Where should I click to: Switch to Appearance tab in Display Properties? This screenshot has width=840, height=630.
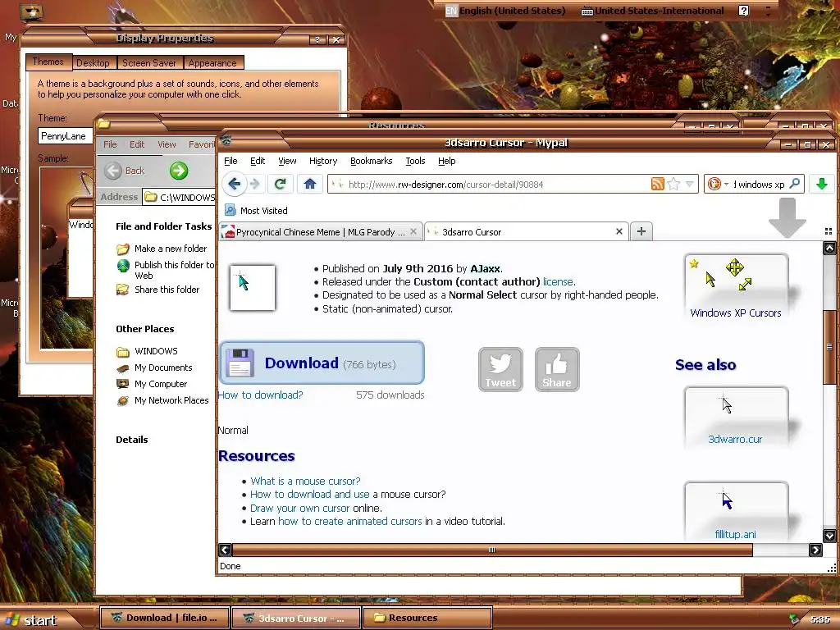coord(212,63)
